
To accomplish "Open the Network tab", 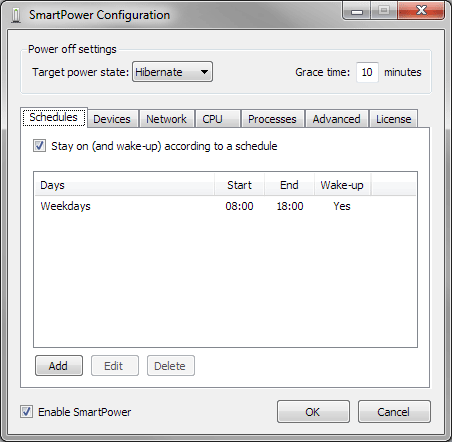I will pos(166,119).
